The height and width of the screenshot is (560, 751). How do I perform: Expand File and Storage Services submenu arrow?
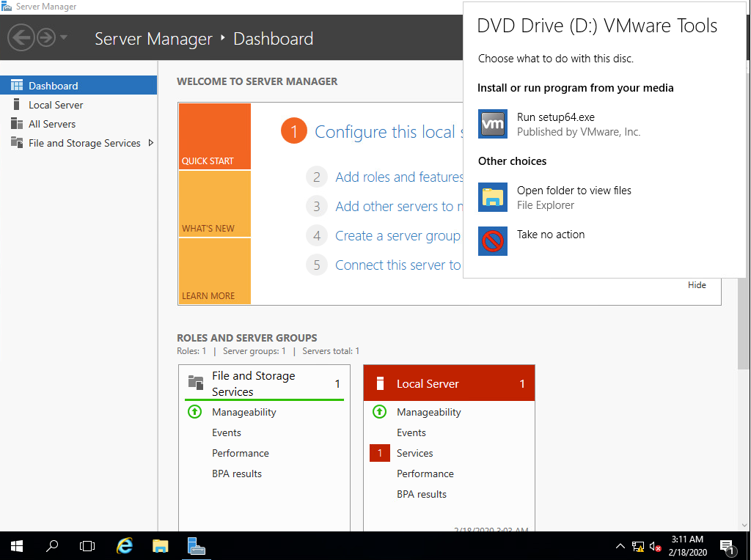coord(150,143)
